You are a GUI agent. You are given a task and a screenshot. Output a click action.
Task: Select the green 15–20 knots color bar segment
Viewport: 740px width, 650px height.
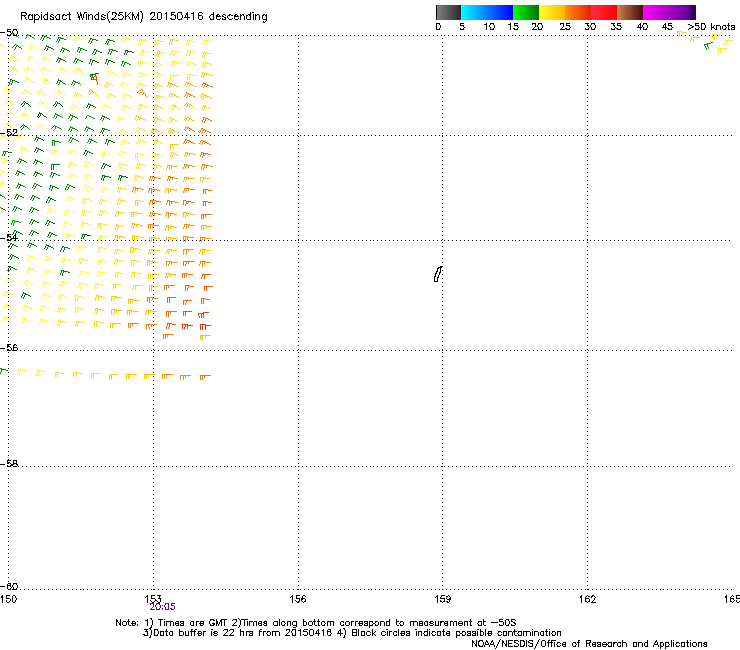[526, 12]
